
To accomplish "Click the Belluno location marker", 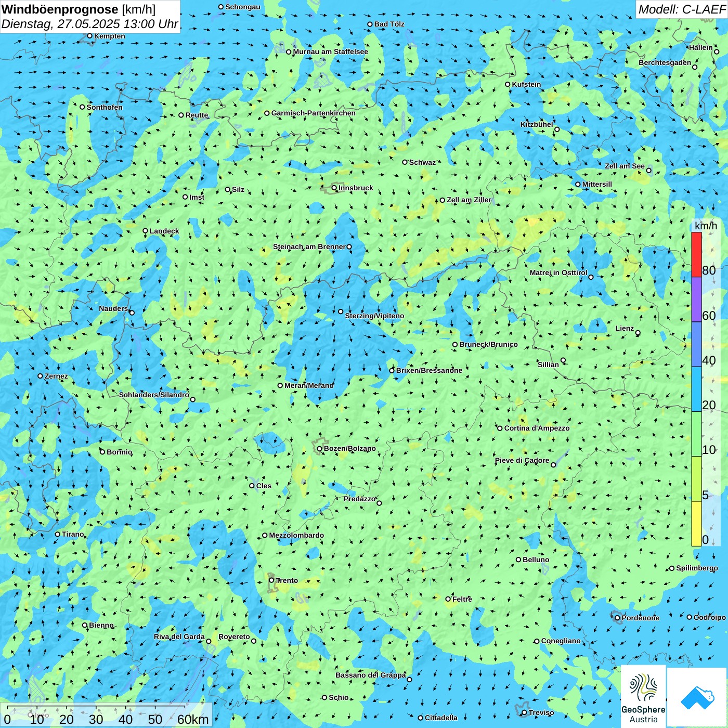I will coord(518,560).
